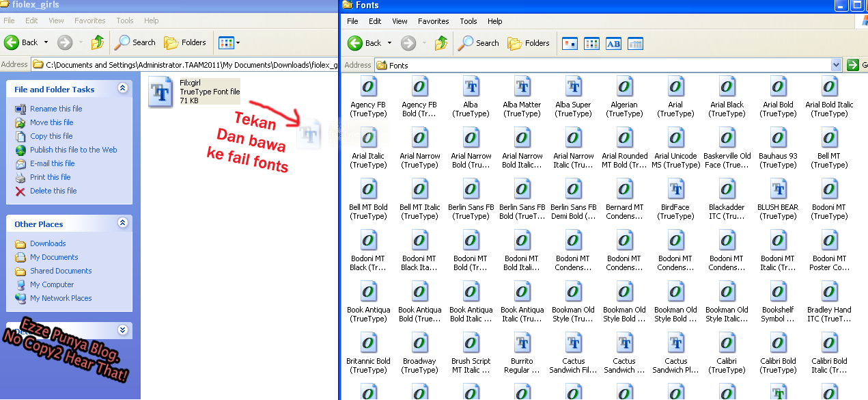Click Copy this file link
Screen dimensions: 868x400
pyautogui.click(x=51, y=136)
